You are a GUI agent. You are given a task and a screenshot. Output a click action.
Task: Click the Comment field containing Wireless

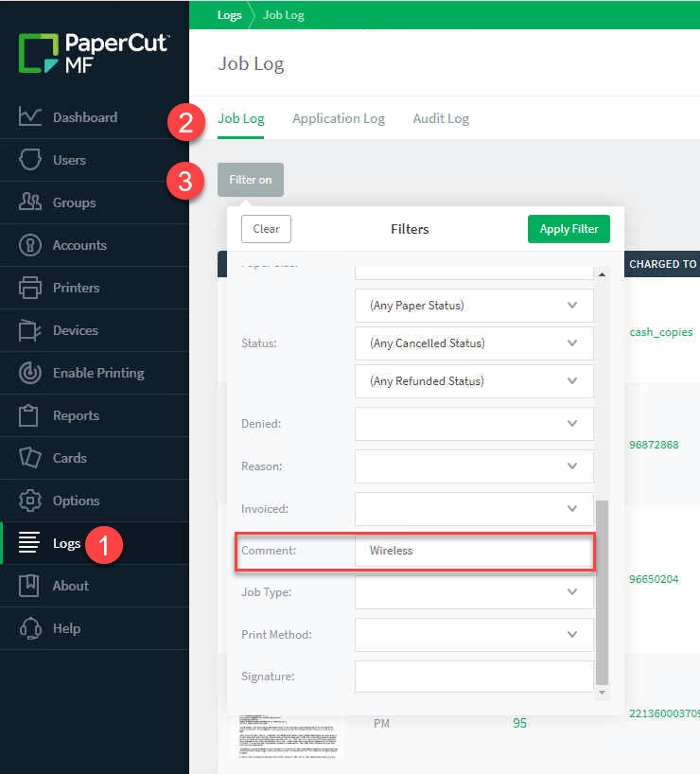coord(474,551)
